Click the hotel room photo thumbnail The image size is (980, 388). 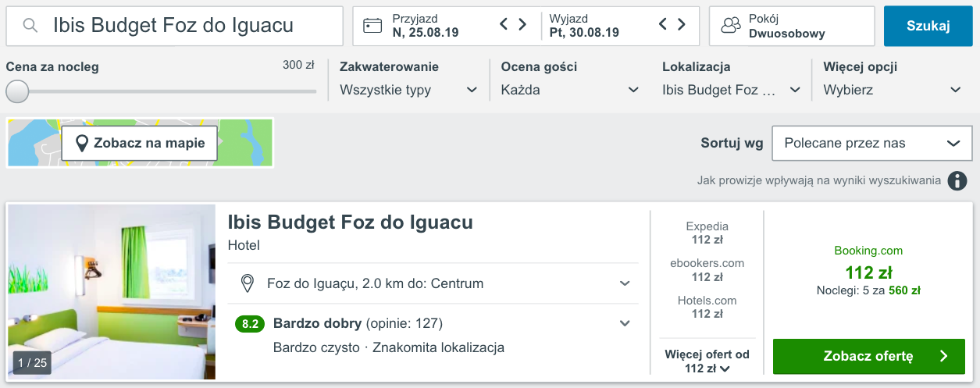[x=112, y=292]
